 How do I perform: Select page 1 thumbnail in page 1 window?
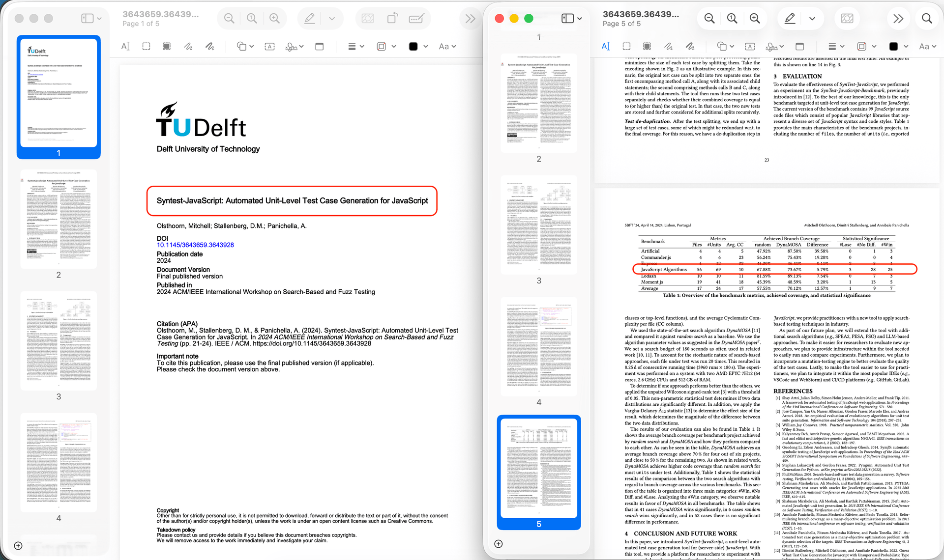pos(59,93)
